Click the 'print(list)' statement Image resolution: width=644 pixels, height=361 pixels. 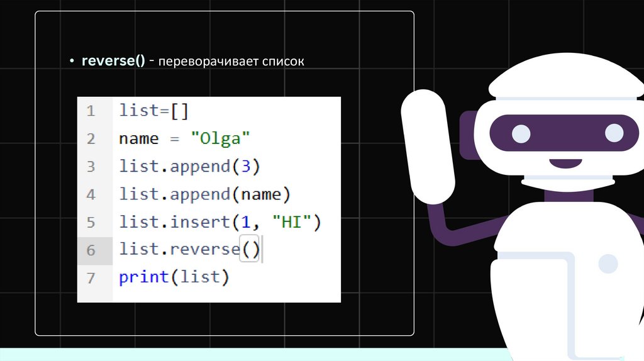point(174,277)
